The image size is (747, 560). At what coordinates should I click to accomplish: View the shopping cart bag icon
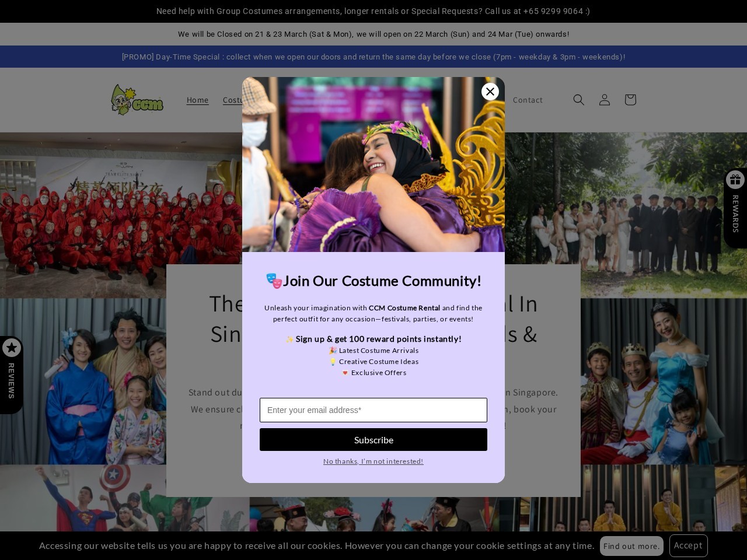tap(630, 100)
